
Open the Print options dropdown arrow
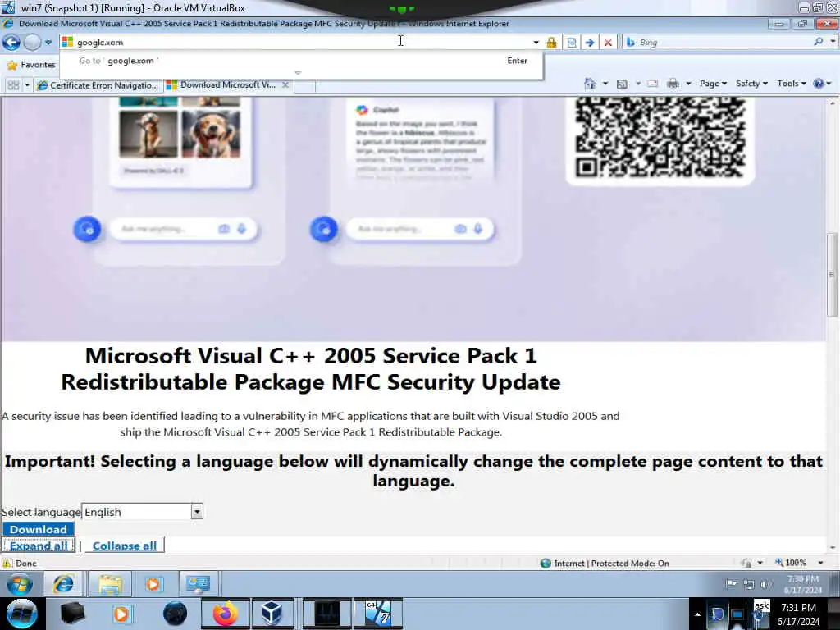coord(688,84)
